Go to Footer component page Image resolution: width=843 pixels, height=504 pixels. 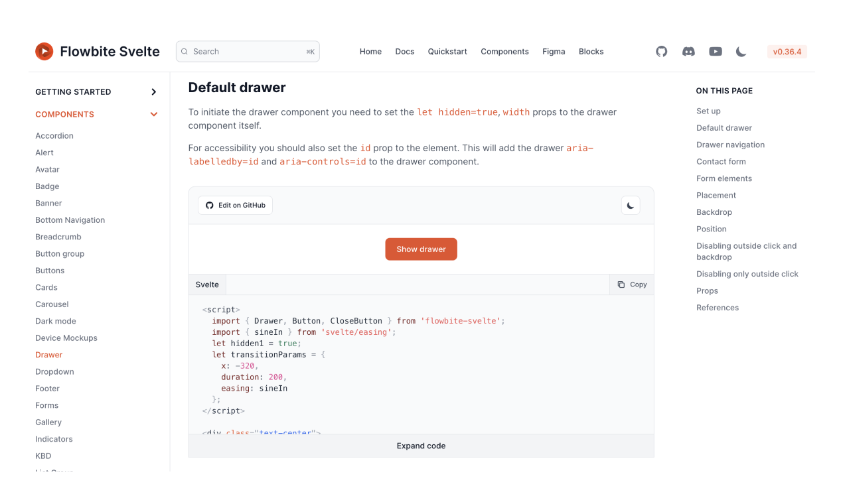(47, 389)
